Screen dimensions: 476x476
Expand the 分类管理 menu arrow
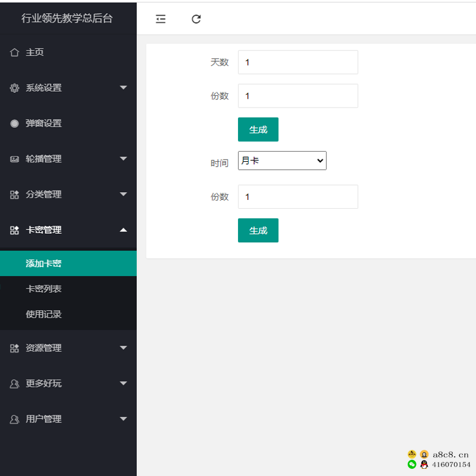pyautogui.click(x=123, y=194)
